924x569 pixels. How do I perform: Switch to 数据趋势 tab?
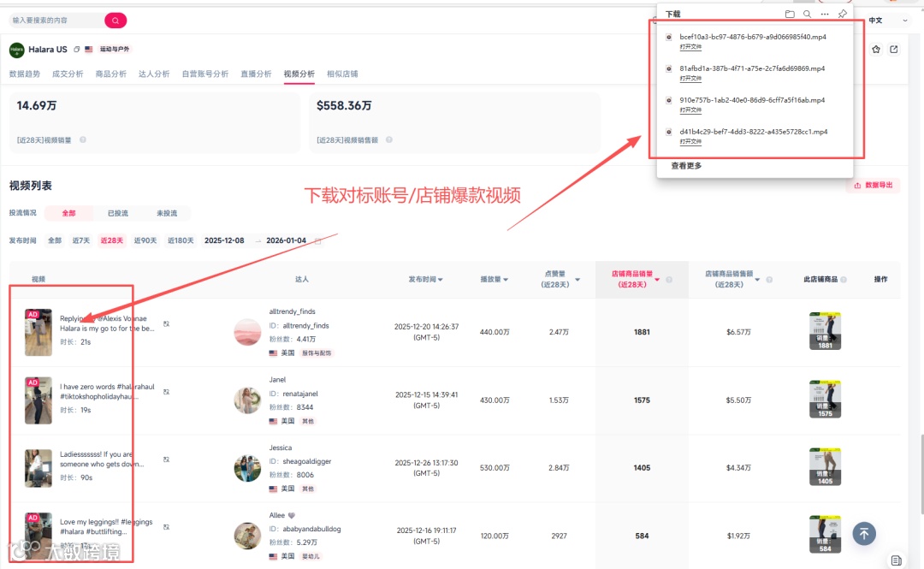25,74
